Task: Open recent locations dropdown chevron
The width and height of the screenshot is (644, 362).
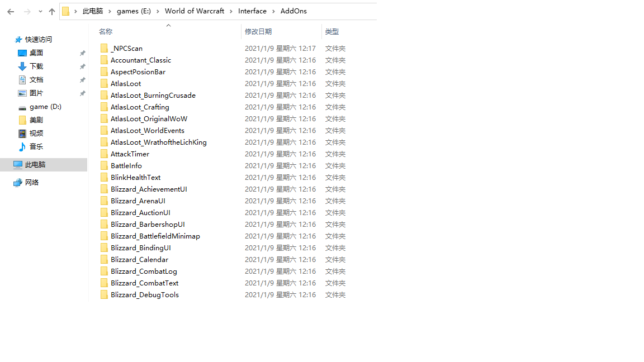Action: 40,11
